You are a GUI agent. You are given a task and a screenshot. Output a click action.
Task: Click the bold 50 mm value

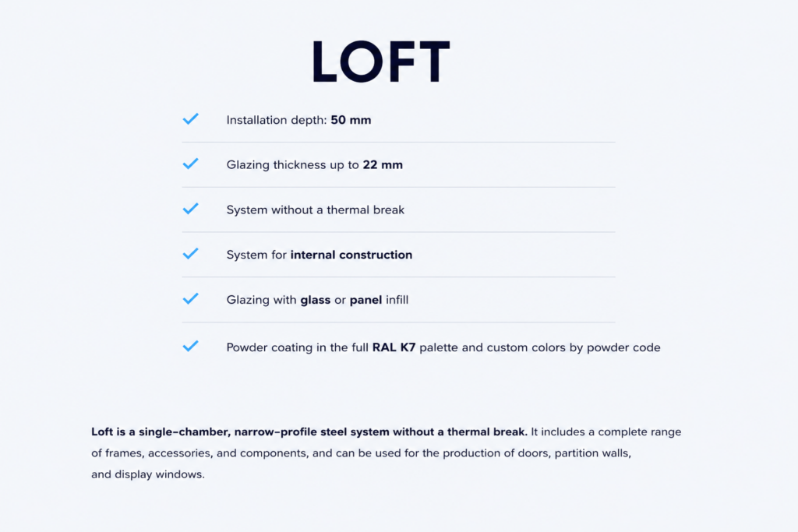[351, 120]
